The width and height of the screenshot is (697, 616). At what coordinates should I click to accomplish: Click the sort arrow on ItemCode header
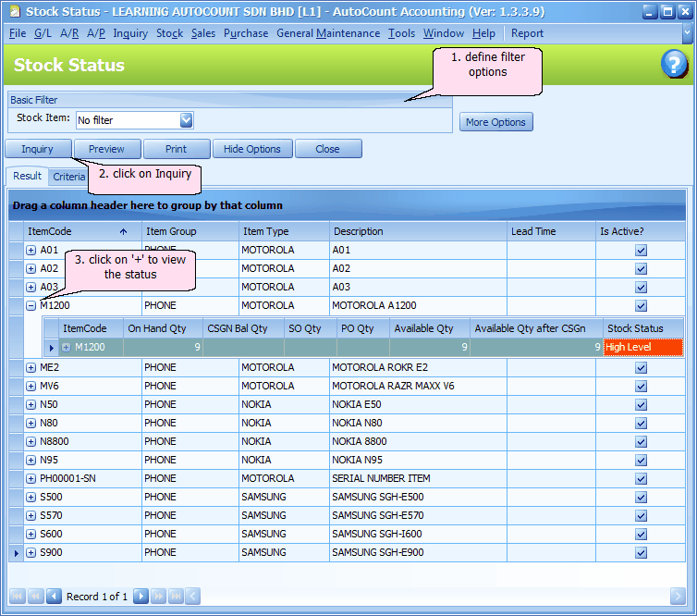click(124, 232)
